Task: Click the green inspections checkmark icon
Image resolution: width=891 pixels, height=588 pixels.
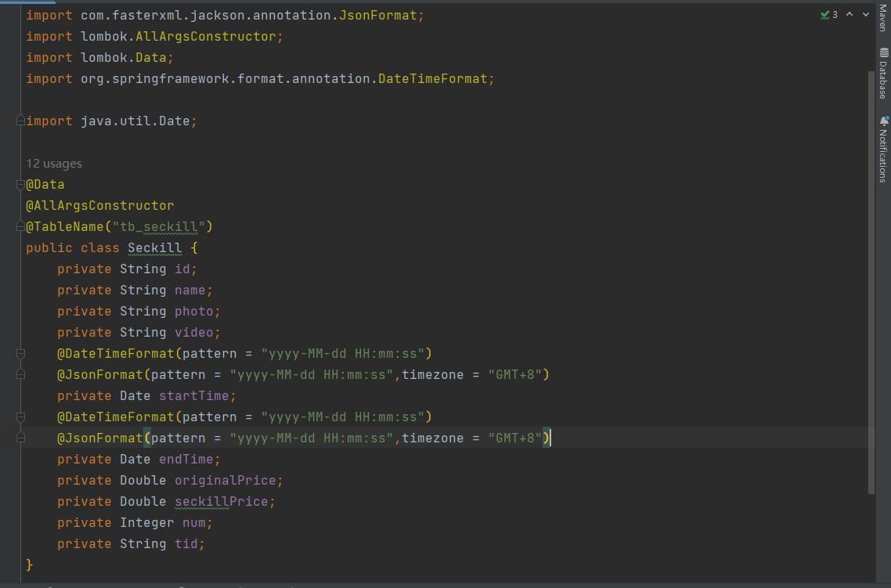Action: 823,14
